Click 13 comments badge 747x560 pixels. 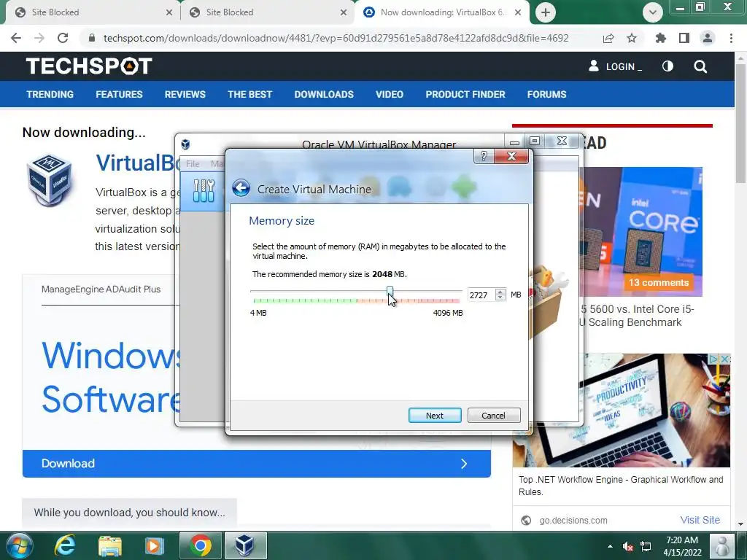pos(659,282)
